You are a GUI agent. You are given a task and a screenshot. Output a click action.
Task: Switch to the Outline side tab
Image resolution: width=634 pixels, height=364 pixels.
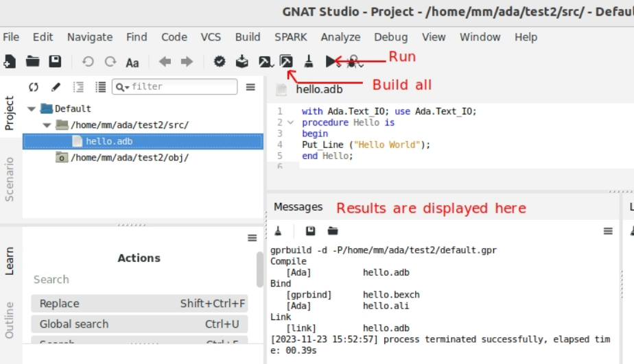(10, 320)
